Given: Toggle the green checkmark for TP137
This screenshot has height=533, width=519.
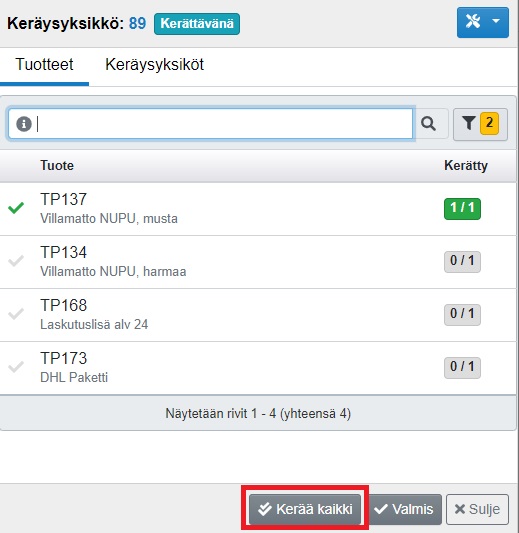Looking at the screenshot, I should click(x=16, y=208).
